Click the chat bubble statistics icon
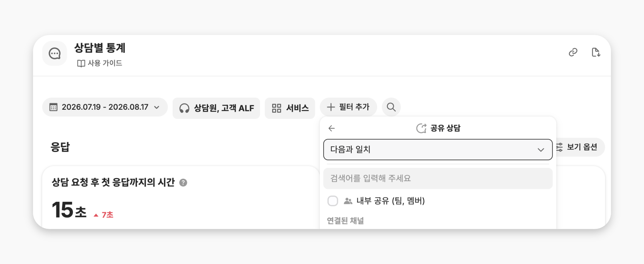 point(54,53)
